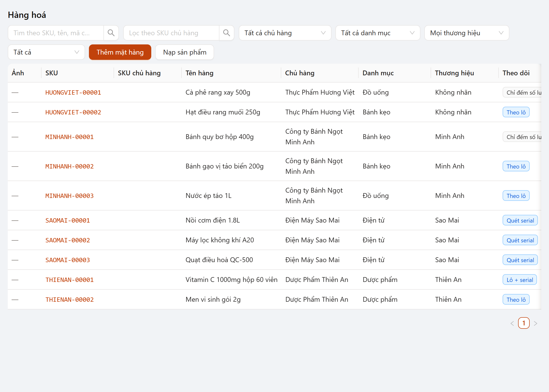Expand the Tất cả filter dropdown
Viewport: 549px width, 392px height.
point(46,52)
